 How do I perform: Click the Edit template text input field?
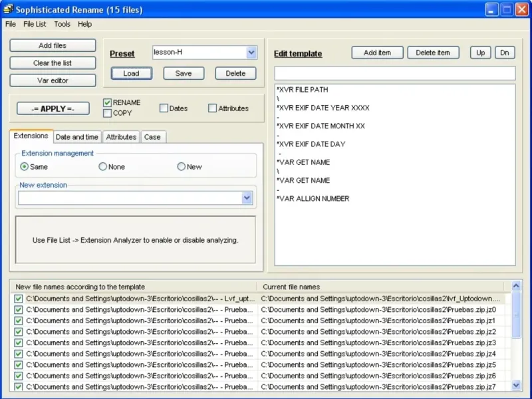[x=394, y=73]
